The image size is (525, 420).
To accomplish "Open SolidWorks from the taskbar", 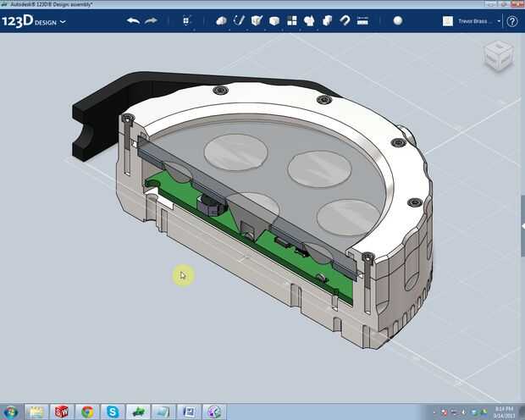I will [61, 412].
